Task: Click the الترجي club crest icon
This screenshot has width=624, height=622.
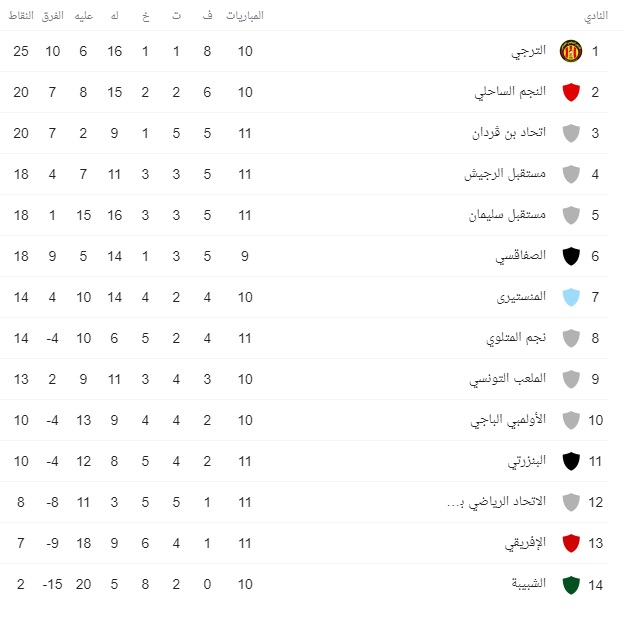Action: [x=571, y=51]
